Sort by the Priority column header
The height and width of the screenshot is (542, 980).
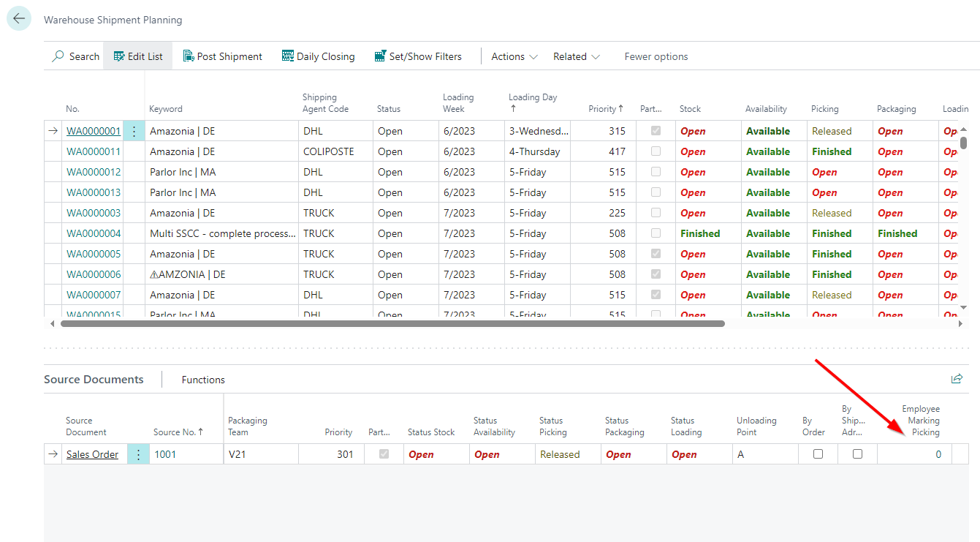[x=605, y=109]
